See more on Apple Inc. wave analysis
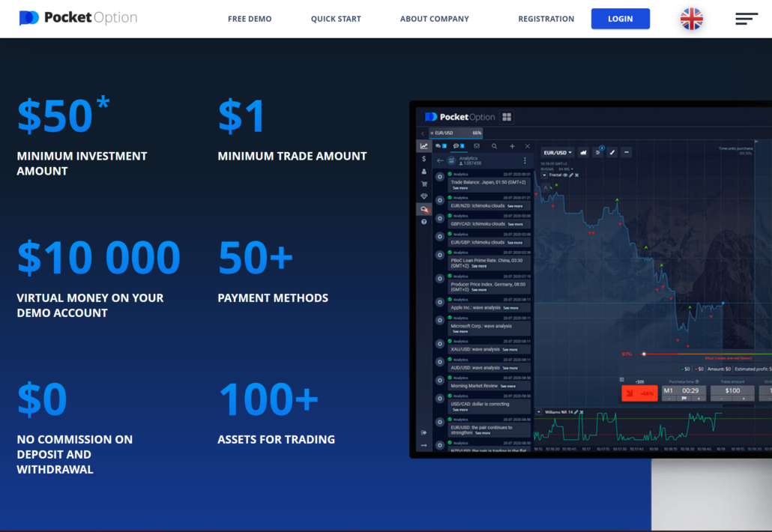The width and height of the screenshot is (772, 532). point(510,308)
